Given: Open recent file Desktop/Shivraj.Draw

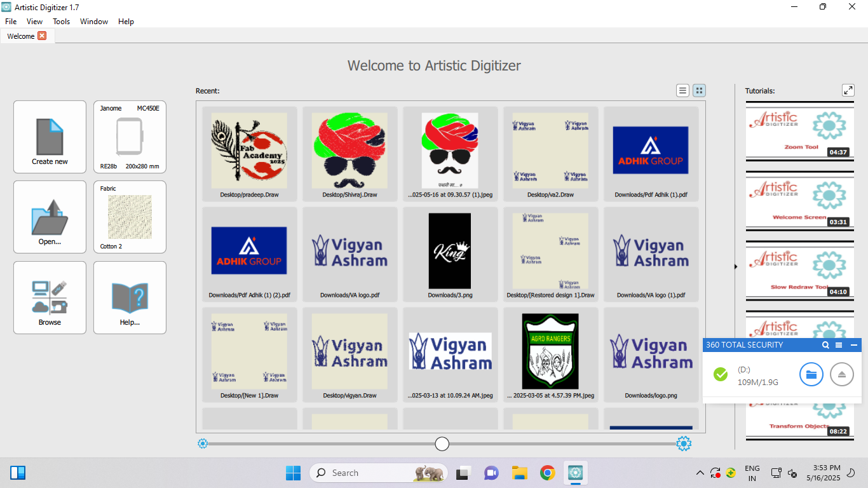Looking at the screenshot, I should coord(350,154).
